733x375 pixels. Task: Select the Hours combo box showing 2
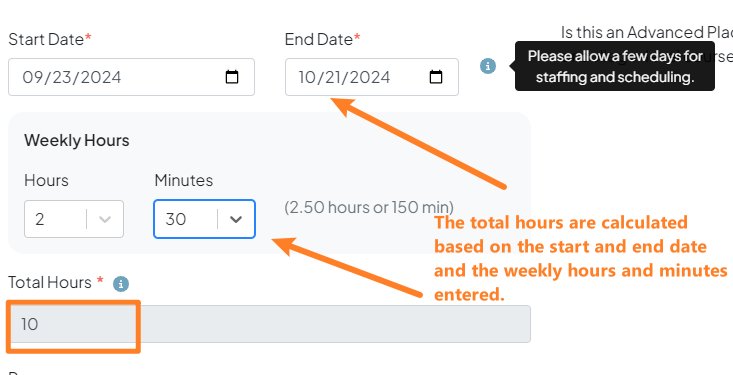click(x=74, y=219)
